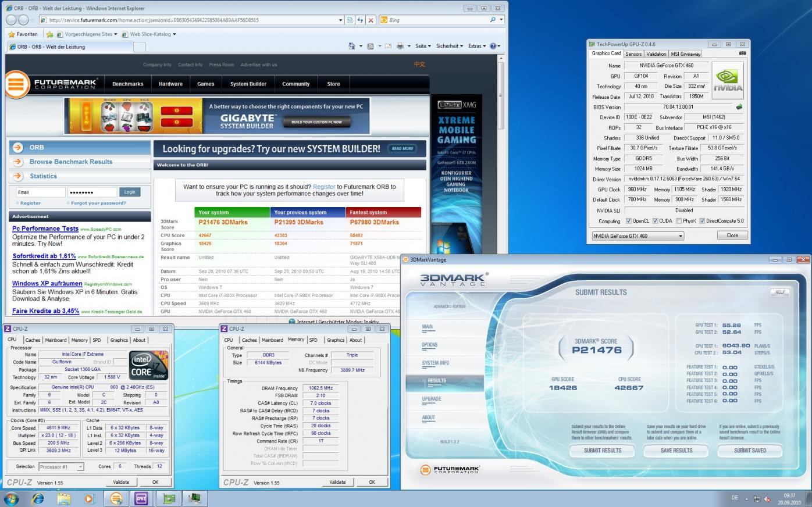Click the muted volume tray icon

pos(767,499)
